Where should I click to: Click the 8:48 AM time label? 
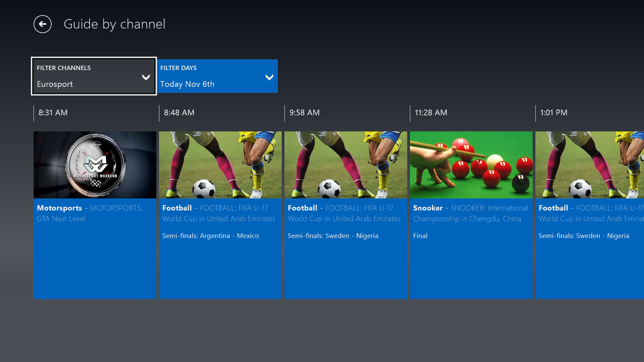point(179,113)
